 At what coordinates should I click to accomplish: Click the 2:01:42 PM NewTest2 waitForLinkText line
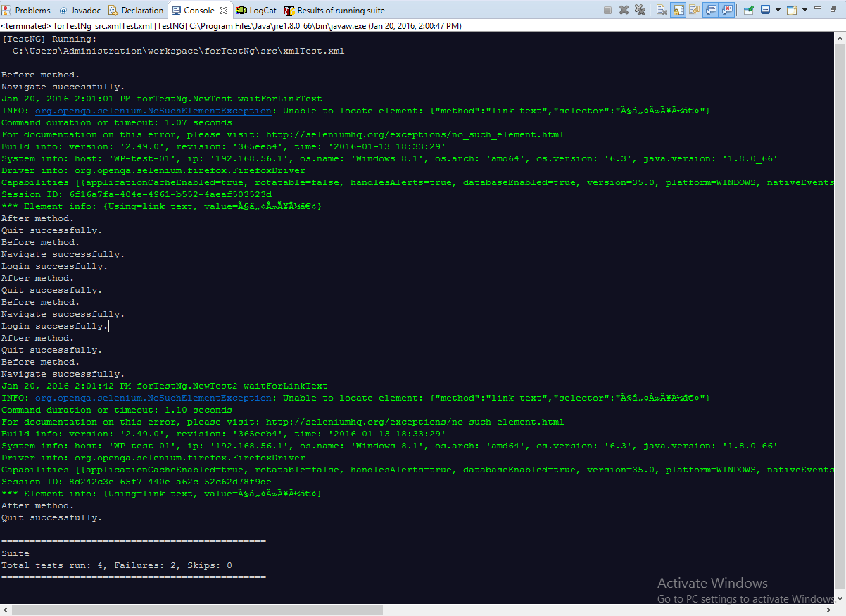pyautogui.click(x=165, y=386)
